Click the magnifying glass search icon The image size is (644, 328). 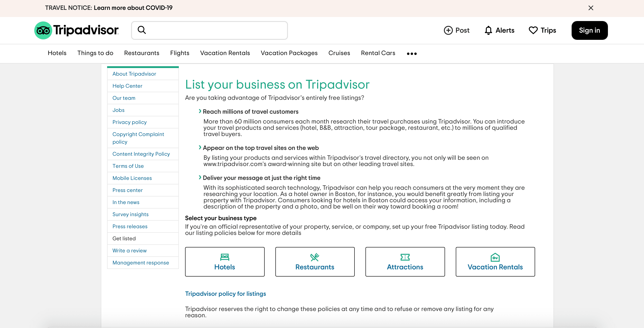pos(142,30)
